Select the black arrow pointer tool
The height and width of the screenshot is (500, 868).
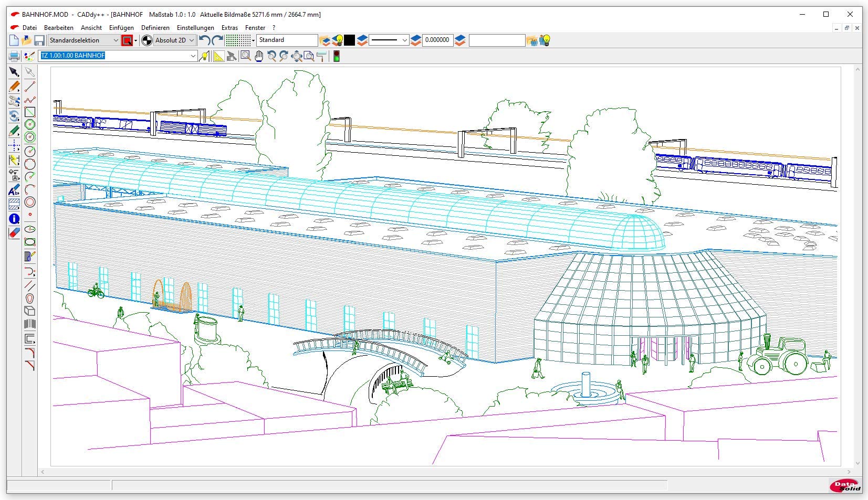pos(14,72)
